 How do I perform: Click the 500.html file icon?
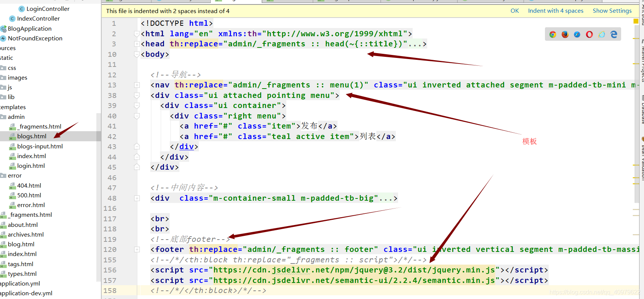coord(12,195)
